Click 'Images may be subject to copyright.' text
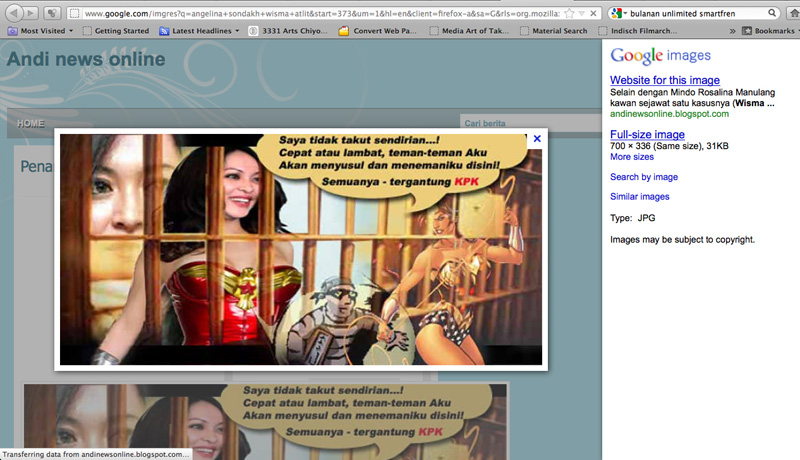800x460 pixels. [683, 240]
